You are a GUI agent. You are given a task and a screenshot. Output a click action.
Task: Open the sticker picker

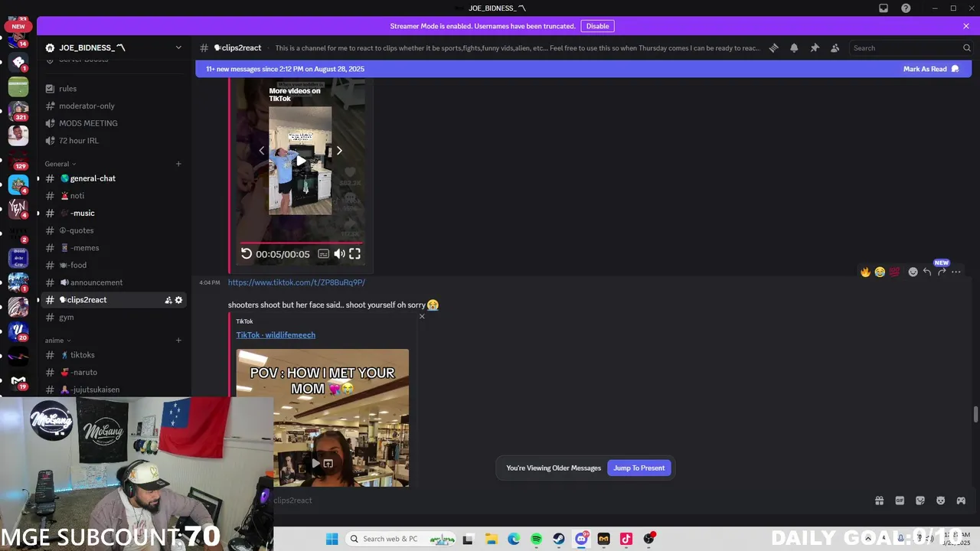point(920,500)
